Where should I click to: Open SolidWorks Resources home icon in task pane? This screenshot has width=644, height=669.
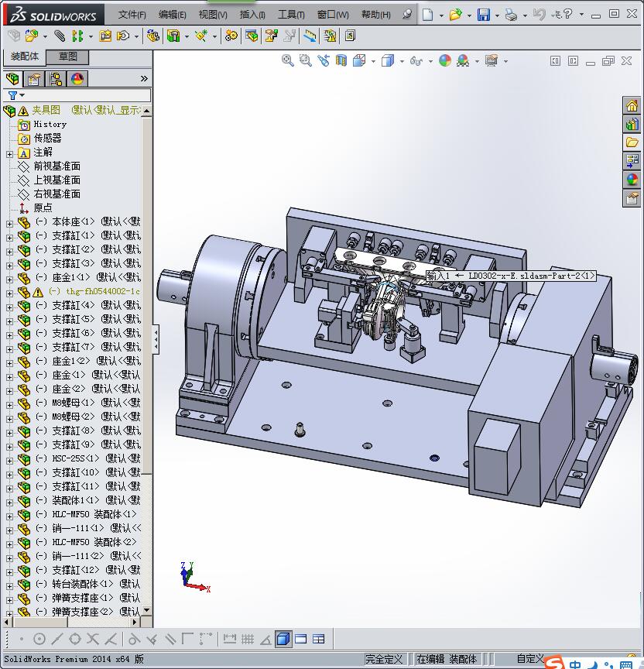tap(632, 105)
